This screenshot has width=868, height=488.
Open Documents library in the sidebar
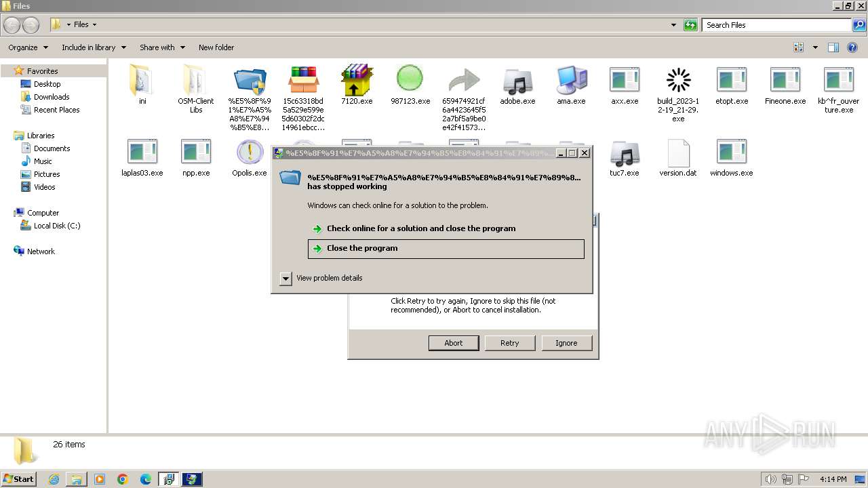52,148
